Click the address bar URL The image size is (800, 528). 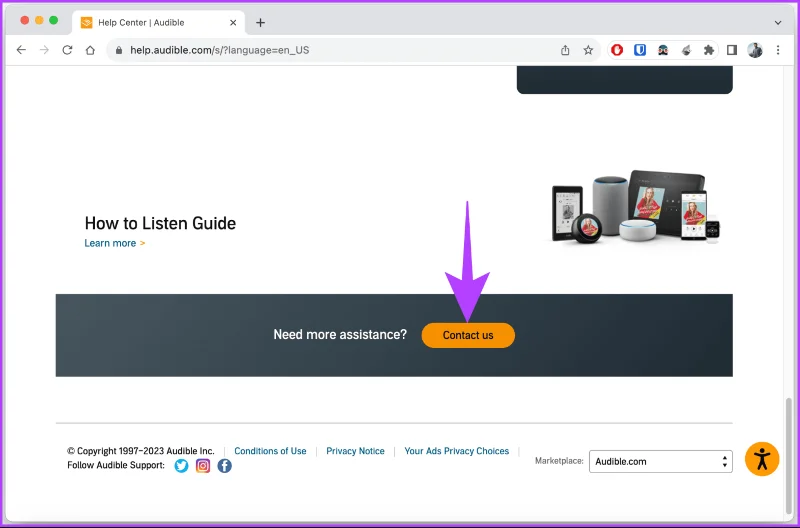[x=219, y=50]
